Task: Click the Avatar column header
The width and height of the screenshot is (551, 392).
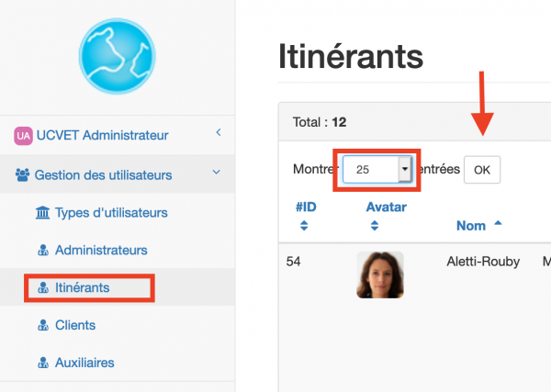Action: [386, 207]
